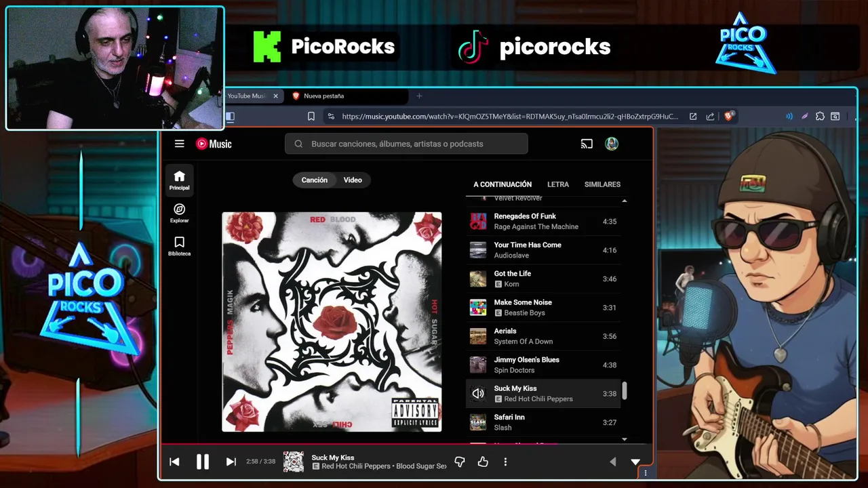Click the player bar album thumbnail
The image size is (868, 488).
pyautogui.click(x=294, y=462)
